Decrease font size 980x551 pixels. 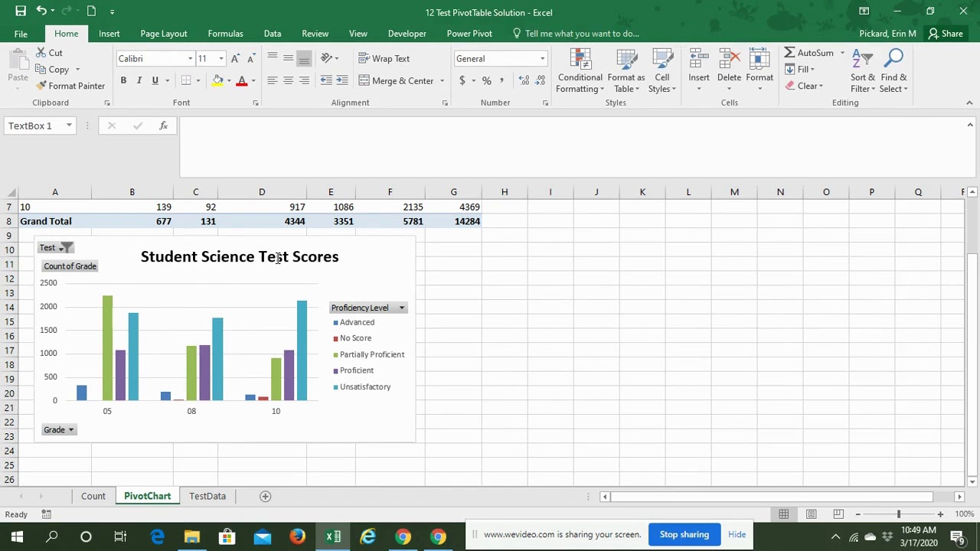click(250, 59)
